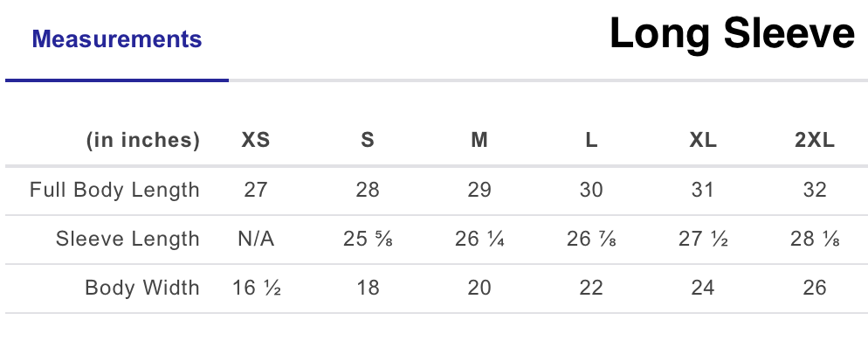The width and height of the screenshot is (868, 348).
Task: Click the M size column header
Action: 479,140
